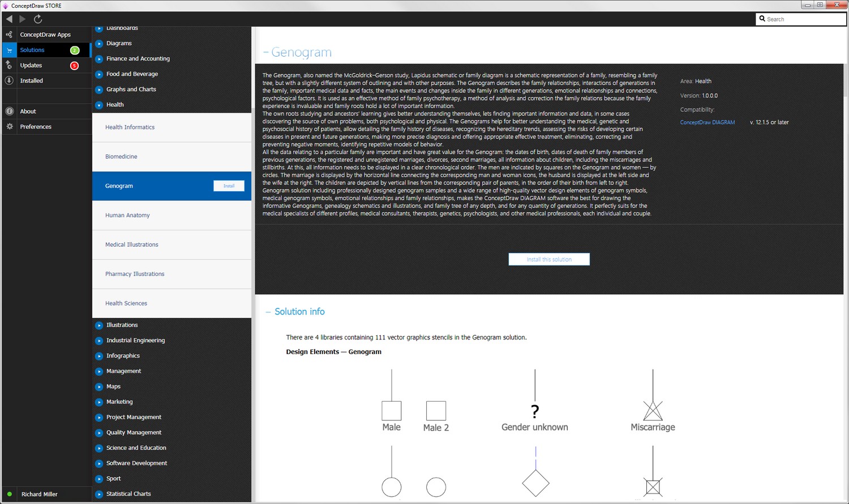Viewport: 849px width, 504px height.
Task: Open the ConceptDraw DIAGRAM link
Action: [x=707, y=122]
